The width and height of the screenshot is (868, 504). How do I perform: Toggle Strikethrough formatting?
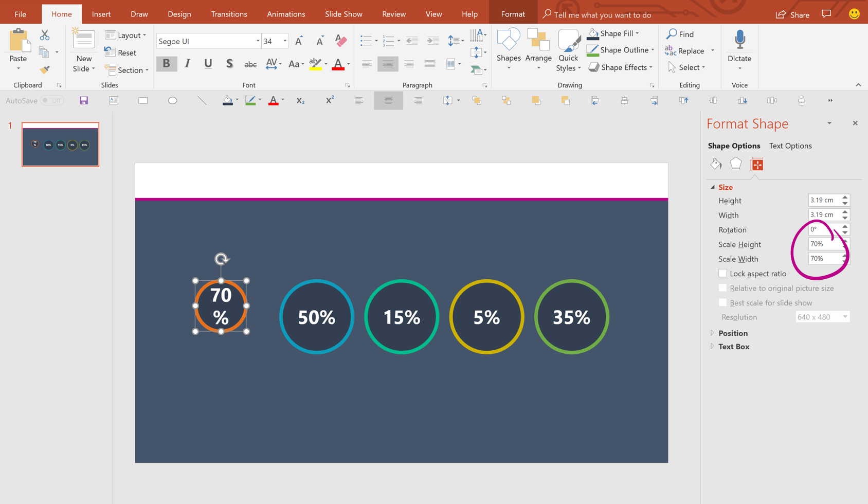tap(250, 64)
